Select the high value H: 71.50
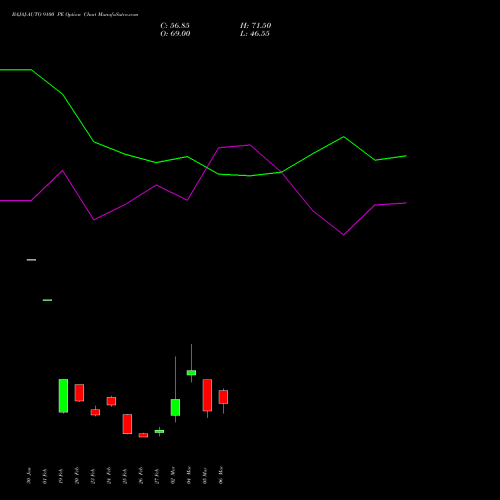500x500 pixels. pyautogui.click(x=256, y=26)
